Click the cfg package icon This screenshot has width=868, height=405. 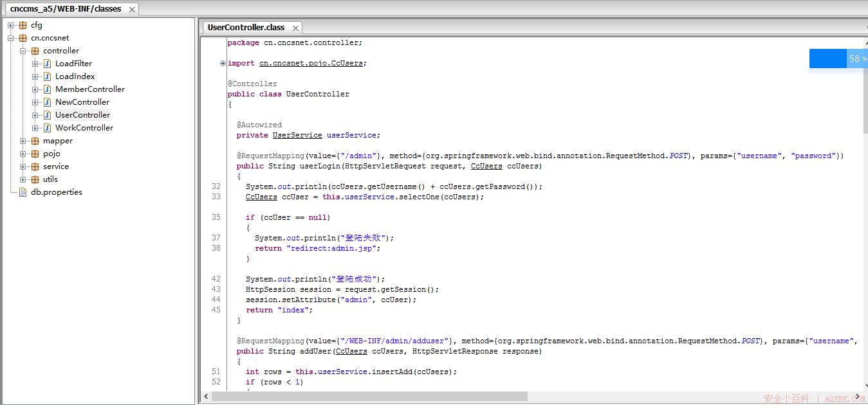click(23, 25)
